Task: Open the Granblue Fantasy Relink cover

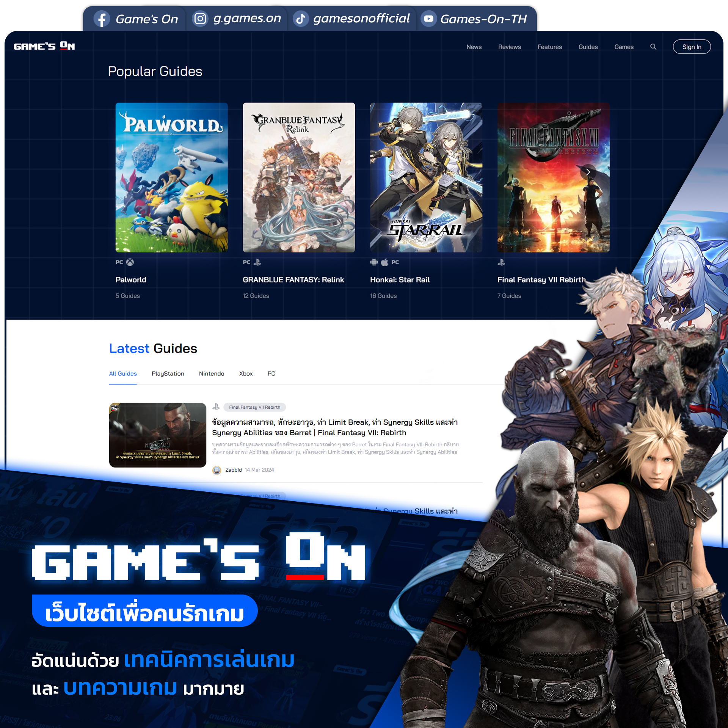Action: (299, 177)
